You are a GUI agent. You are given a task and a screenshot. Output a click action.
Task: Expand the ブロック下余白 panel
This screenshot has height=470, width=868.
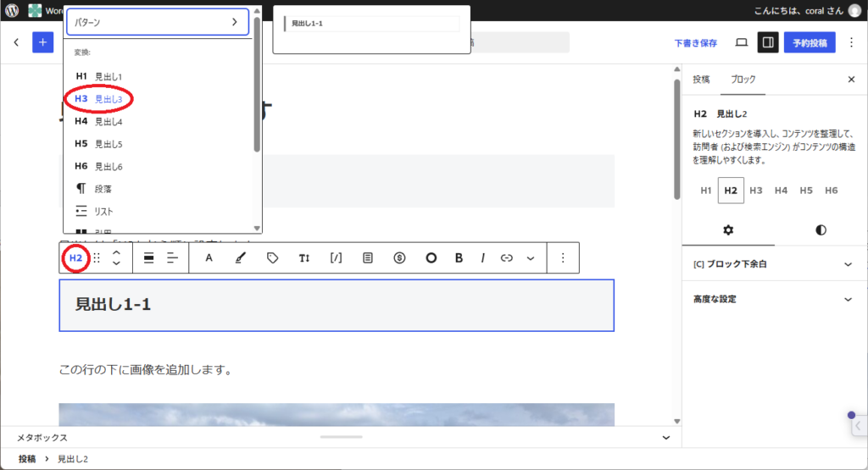[772, 264]
